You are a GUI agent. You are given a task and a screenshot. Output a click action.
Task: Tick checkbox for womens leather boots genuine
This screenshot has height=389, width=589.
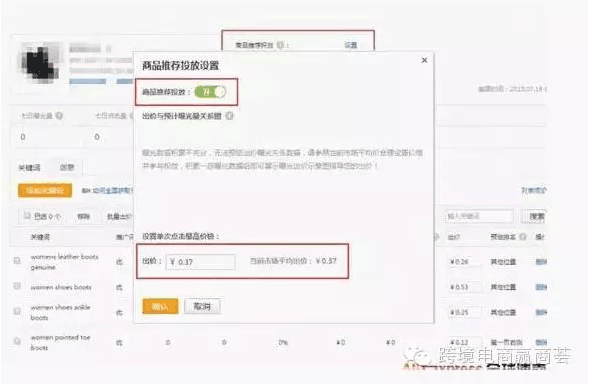click(x=17, y=260)
